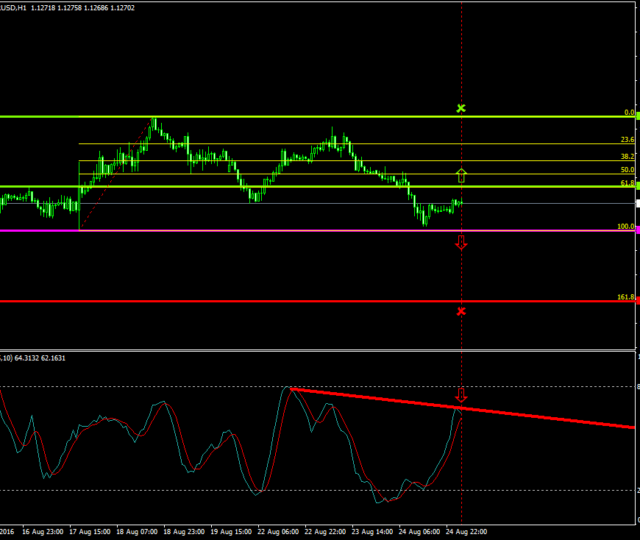Screen dimensions: 640x540
Task: Click the green X mark above the chart
Action: pyautogui.click(x=461, y=107)
